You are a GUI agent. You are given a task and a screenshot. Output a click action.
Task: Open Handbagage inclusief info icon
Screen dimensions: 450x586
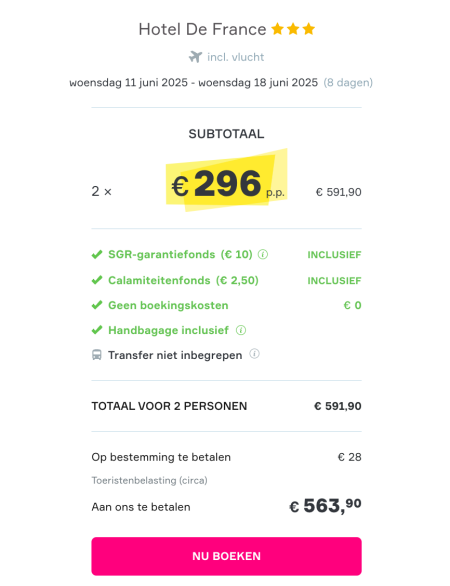(x=241, y=330)
